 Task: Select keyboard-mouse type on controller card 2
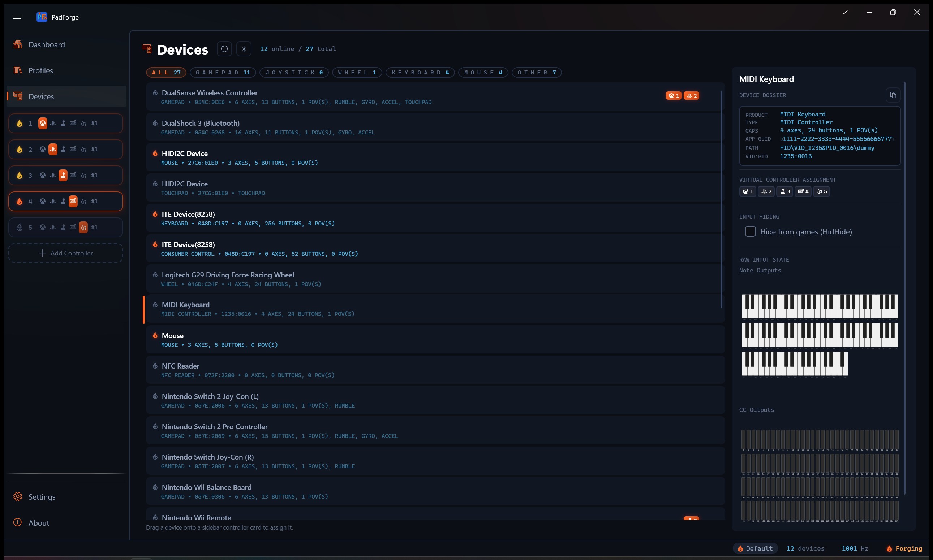pos(73,150)
